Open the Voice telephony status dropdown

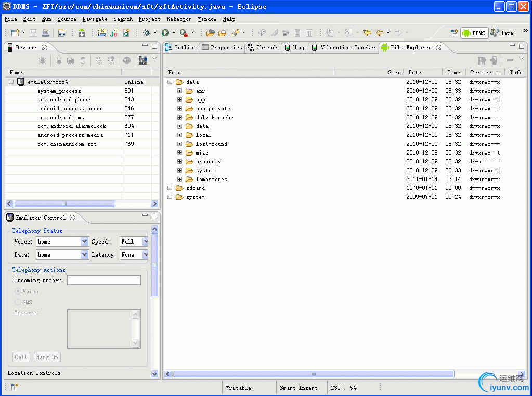[x=85, y=241]
